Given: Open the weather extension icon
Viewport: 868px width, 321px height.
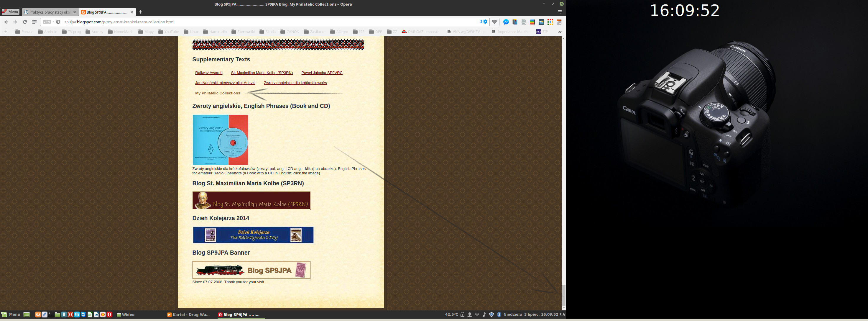Looking at the screenshot, I should click(541, 22).
